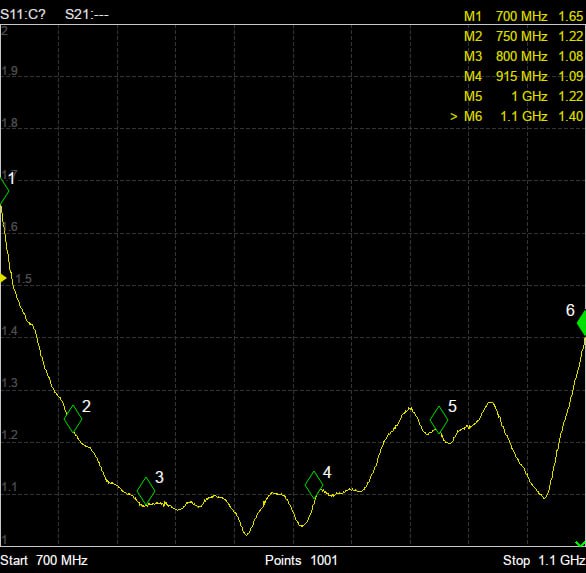Select the S11 trace label

23,15
